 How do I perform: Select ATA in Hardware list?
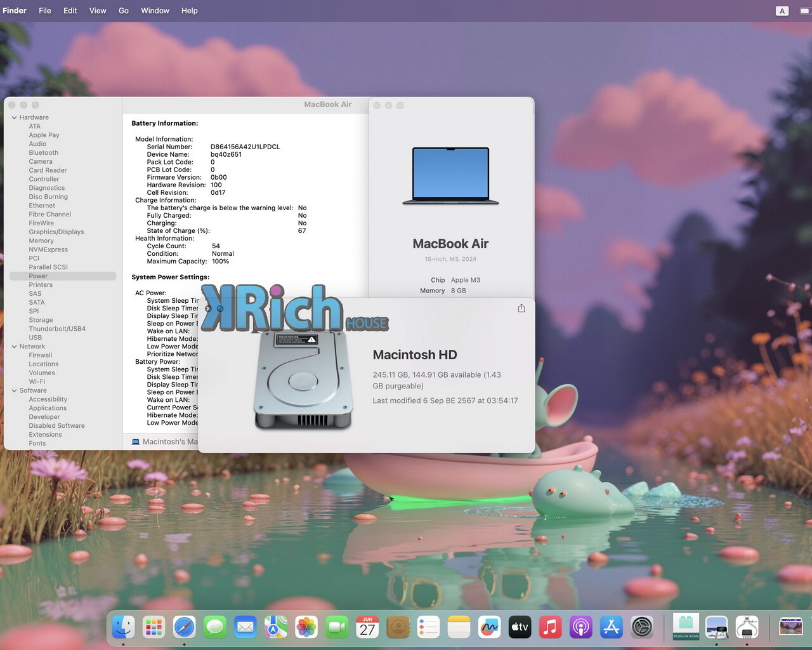[x=34, y=126]
